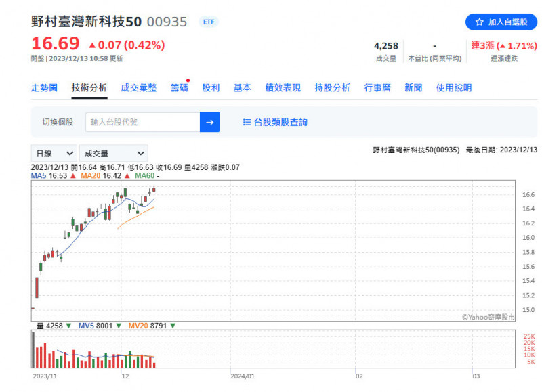The height and width of the screenshot is (392, 542).
Task: Open the 日線 period dropdown
Action: [x=53, y=154]
